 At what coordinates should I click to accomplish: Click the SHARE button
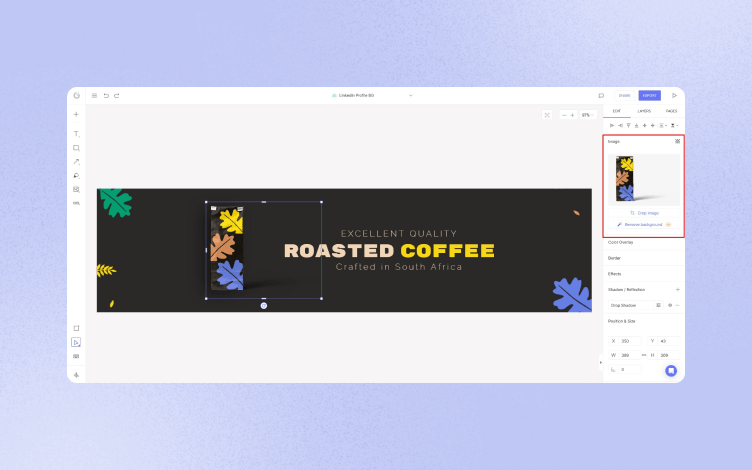pyautogui.click(x=624, y=95)
